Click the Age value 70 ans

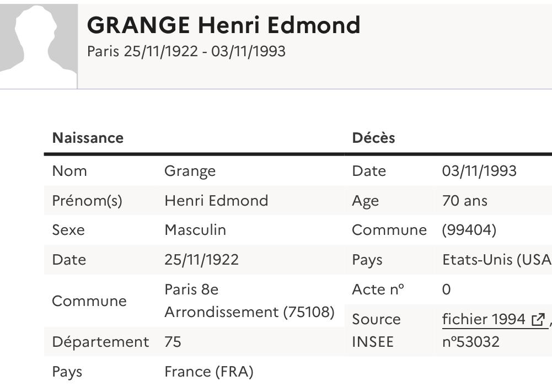click(465, 201)
